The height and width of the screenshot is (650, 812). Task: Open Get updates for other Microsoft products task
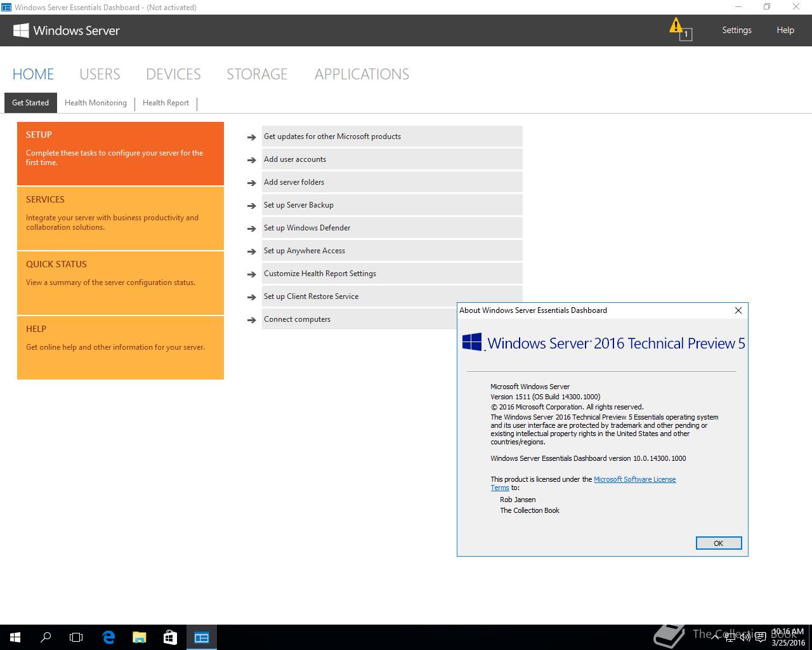[392, 136]
